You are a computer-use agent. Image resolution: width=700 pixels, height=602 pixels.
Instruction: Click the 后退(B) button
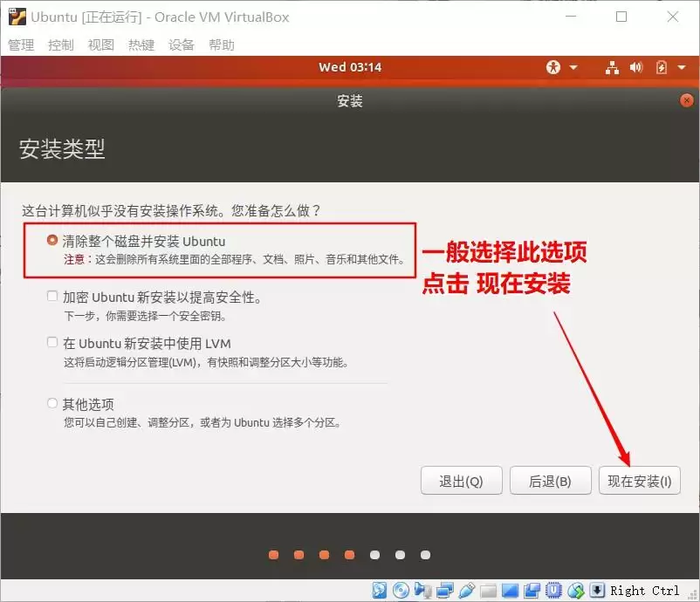coord(550,480)
